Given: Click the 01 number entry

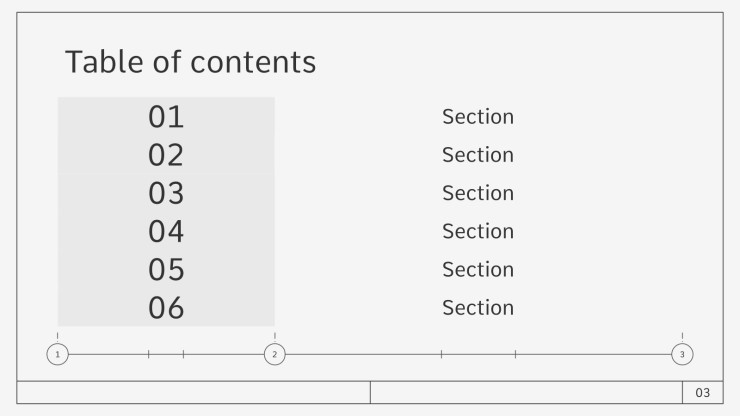Looking at the screenshot, I should [166, 117].
